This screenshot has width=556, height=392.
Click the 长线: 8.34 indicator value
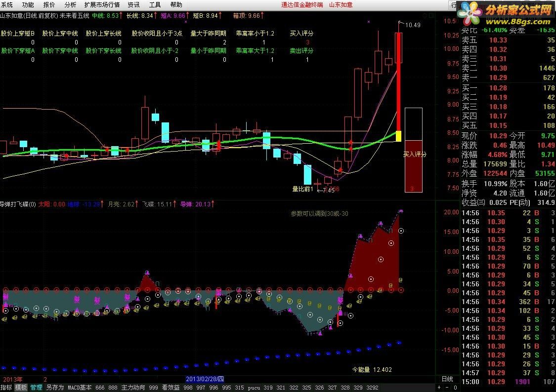(141, 16)
